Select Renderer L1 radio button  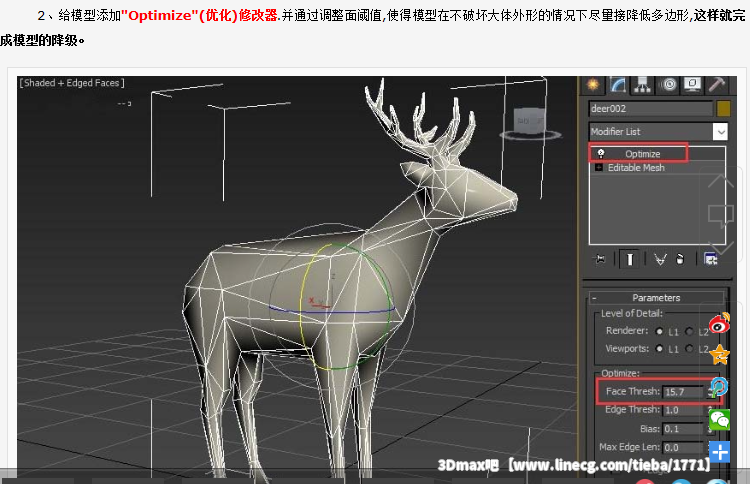point(660,331)
